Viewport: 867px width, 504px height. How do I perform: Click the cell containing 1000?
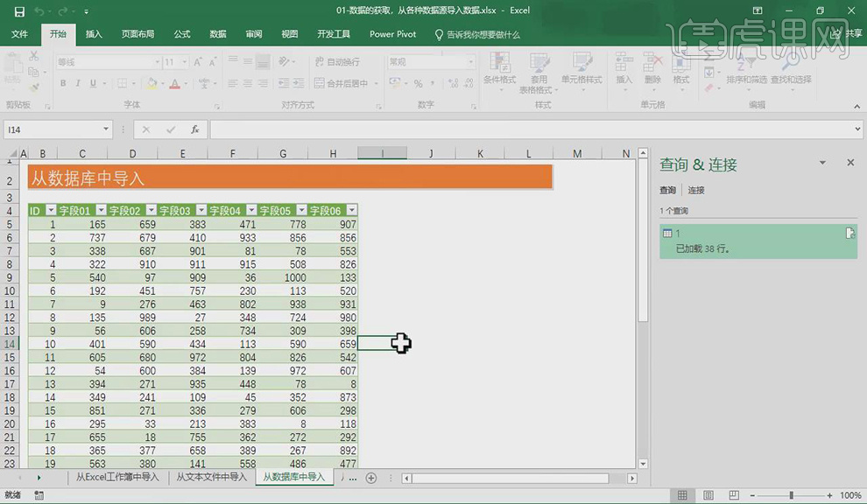pyautogui.click(x=283, y=277)
